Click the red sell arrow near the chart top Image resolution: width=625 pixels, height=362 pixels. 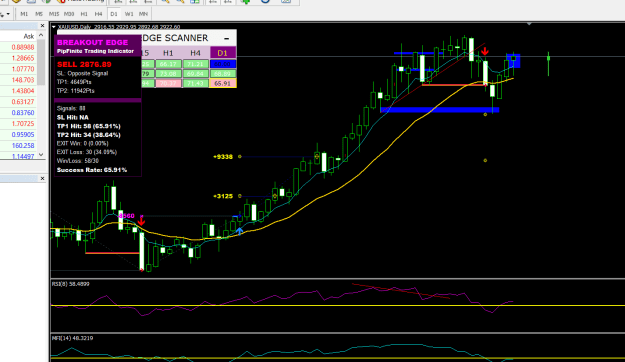pyautogui.click(x=485, y=51)
